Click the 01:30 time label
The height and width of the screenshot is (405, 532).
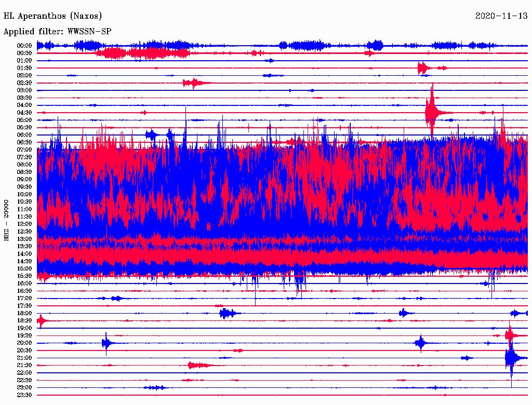[24, 68]
